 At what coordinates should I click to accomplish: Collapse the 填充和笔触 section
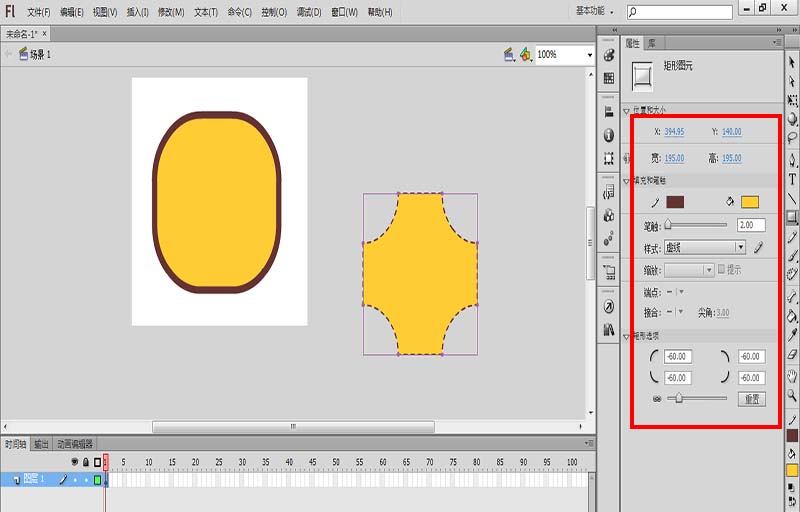(627, 181)
